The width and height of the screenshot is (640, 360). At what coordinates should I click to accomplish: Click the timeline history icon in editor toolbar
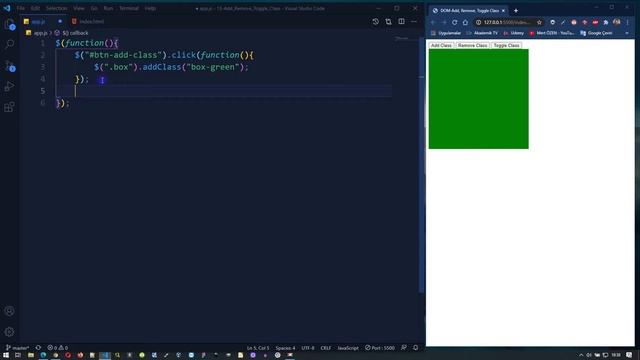click(x=376, y=21)
